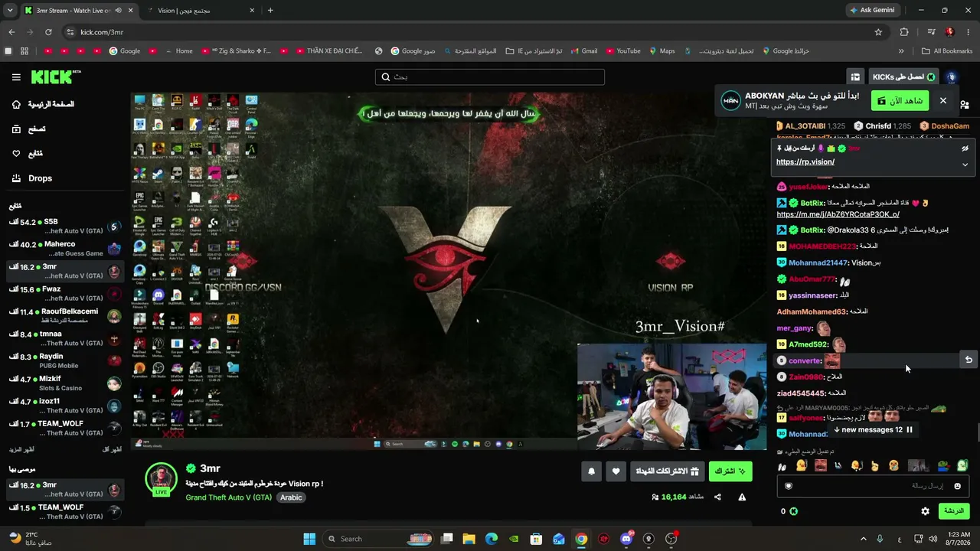The image size is (980, 551).
Task: Show more followed channels with أظهر المزيد
Action: pyautogui.click(x=22, y=449)
